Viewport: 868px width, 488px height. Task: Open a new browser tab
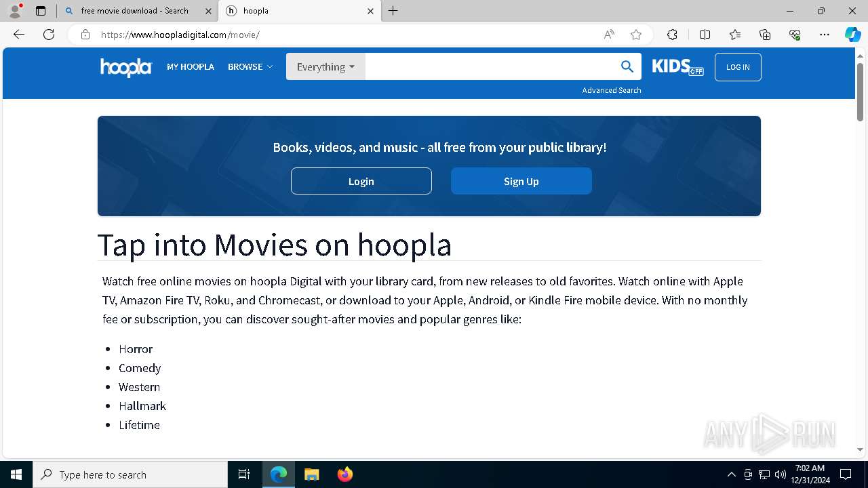coord(393,11)
